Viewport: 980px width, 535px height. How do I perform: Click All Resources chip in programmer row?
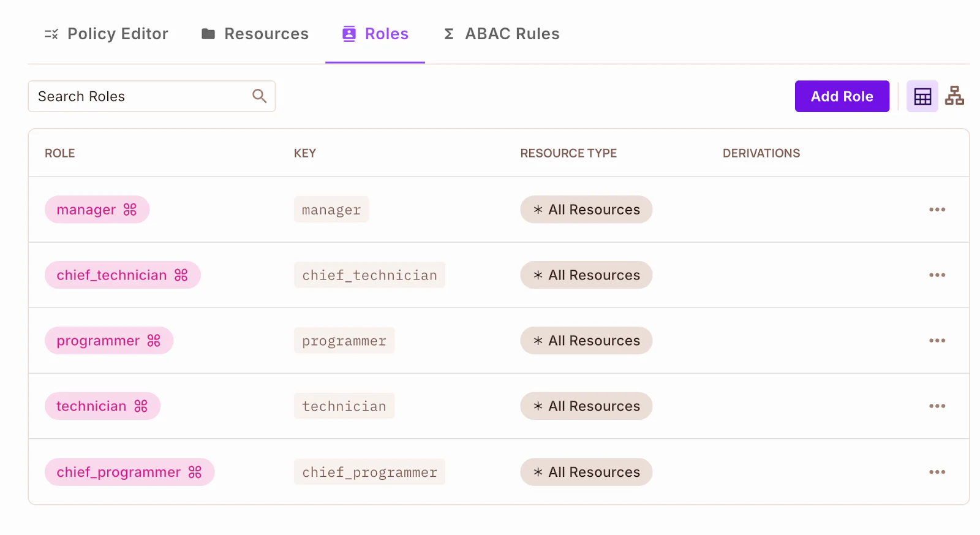(586, 341)
